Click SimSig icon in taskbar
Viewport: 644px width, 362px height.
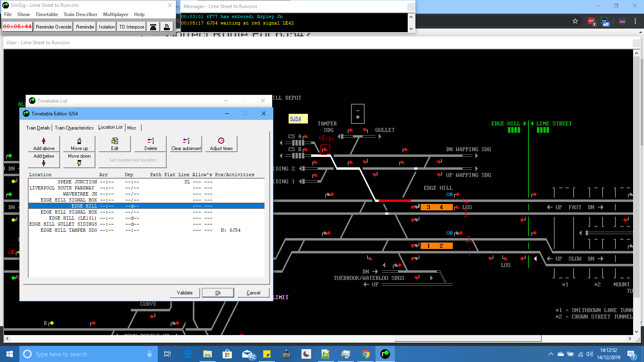coord(385,354)
